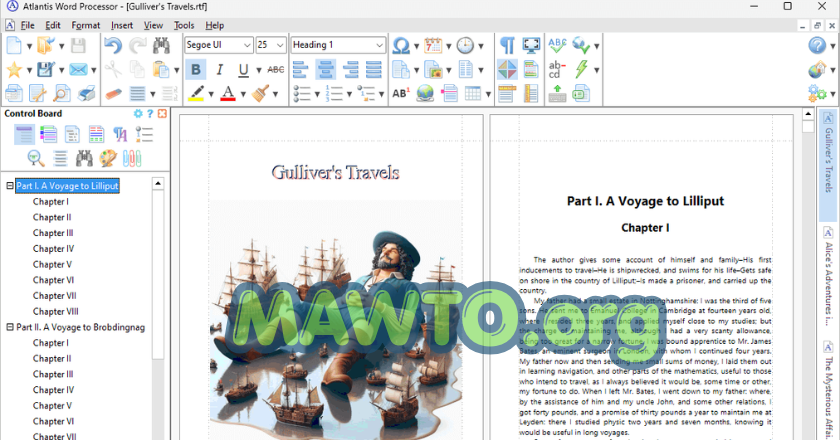Run spell check with ABC checkmark
This screenshot has width=840, height=440.
[557, 46]
